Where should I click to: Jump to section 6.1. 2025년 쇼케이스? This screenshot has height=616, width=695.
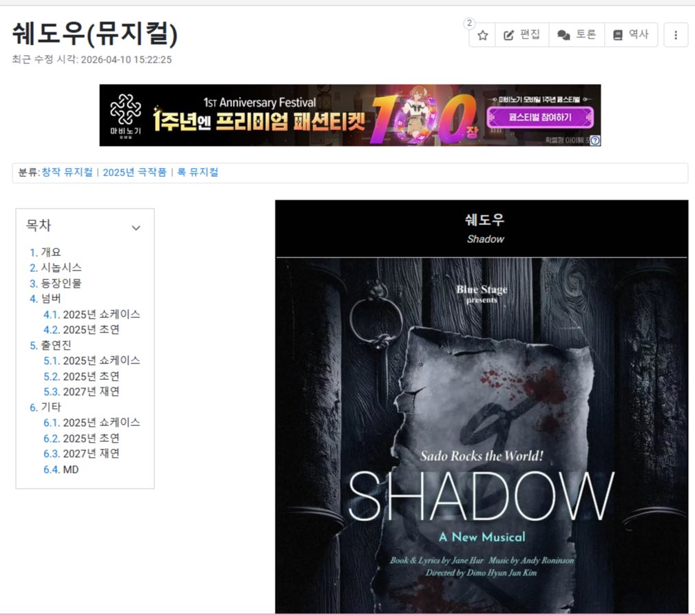92,423
